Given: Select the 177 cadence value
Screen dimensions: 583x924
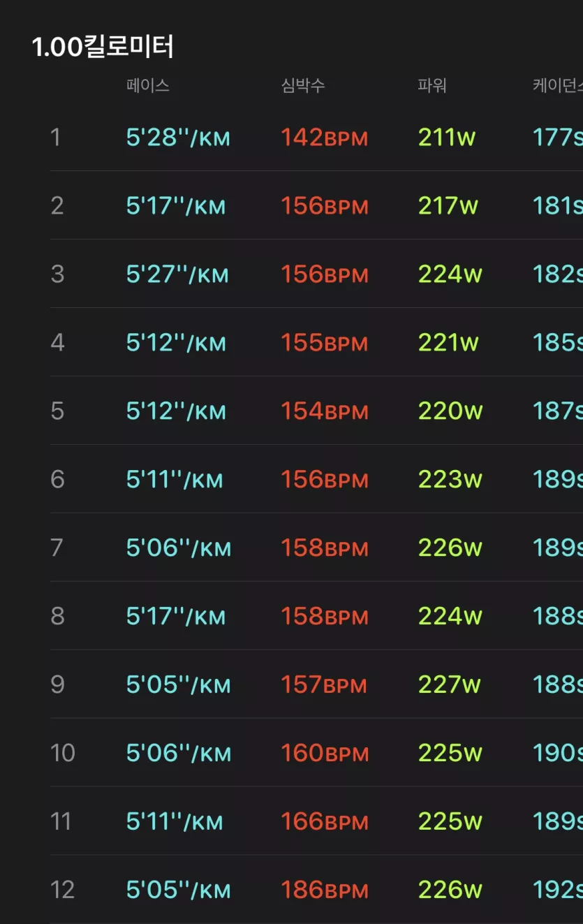Looking at the screenshot, I should click(x=557, y=138).
